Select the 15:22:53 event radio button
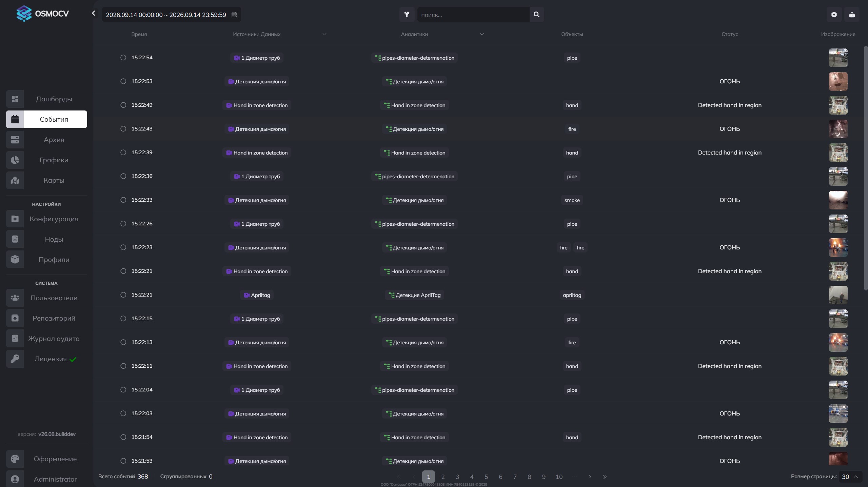This screenshot has width=868, height=487. pyautogui.click(x=123, y=81)
